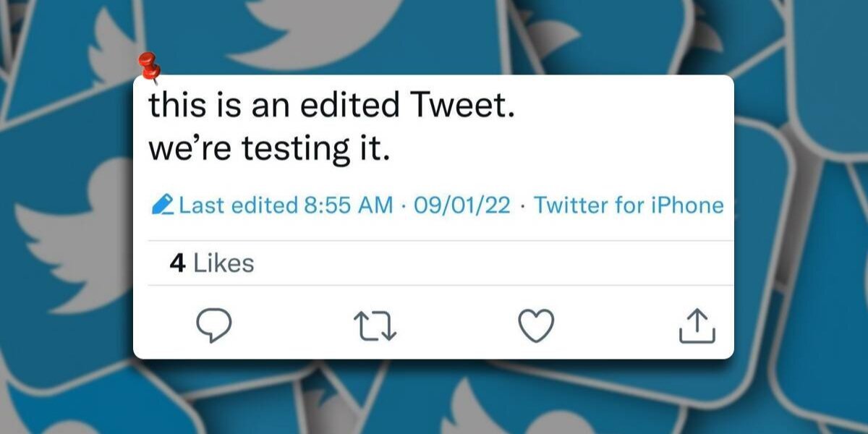Click the blue edit pencil icon
This screenshot has width=868, height=434.
pos(163,205)
